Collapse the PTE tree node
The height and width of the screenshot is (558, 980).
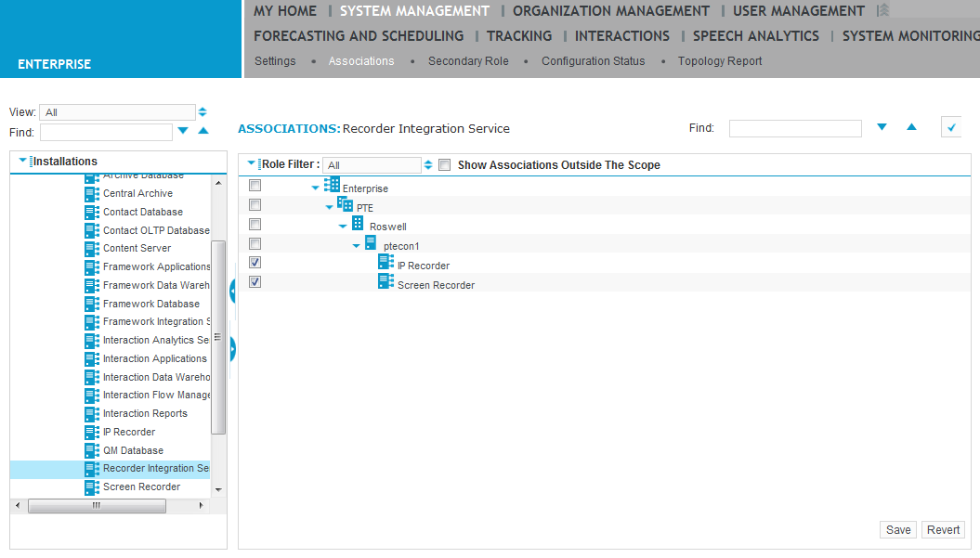pos(329,204)
